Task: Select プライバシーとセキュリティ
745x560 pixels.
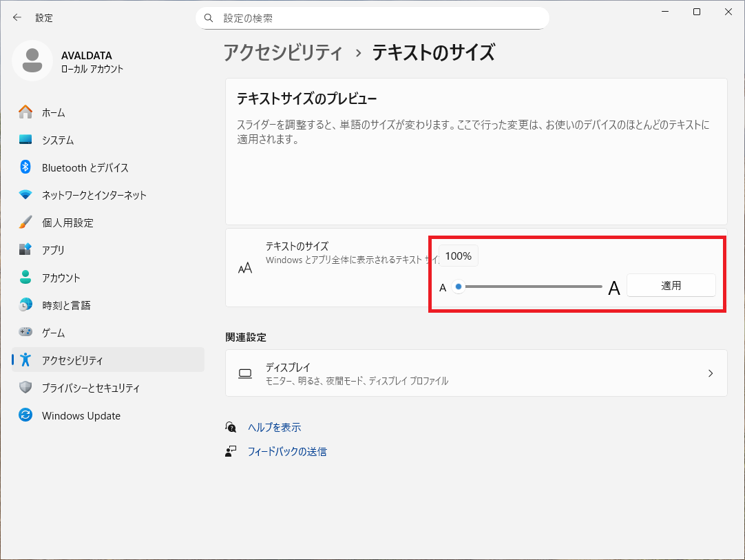Action: 108,388
